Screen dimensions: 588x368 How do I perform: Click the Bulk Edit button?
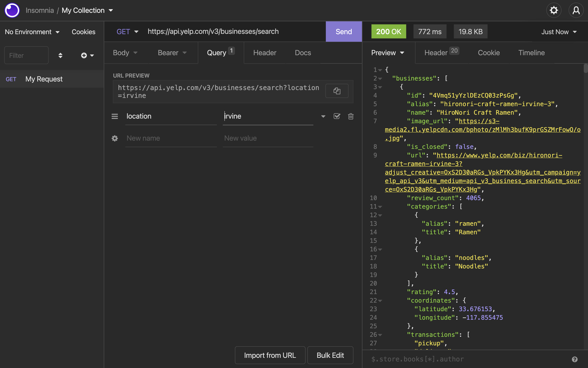tap(330, 355)
